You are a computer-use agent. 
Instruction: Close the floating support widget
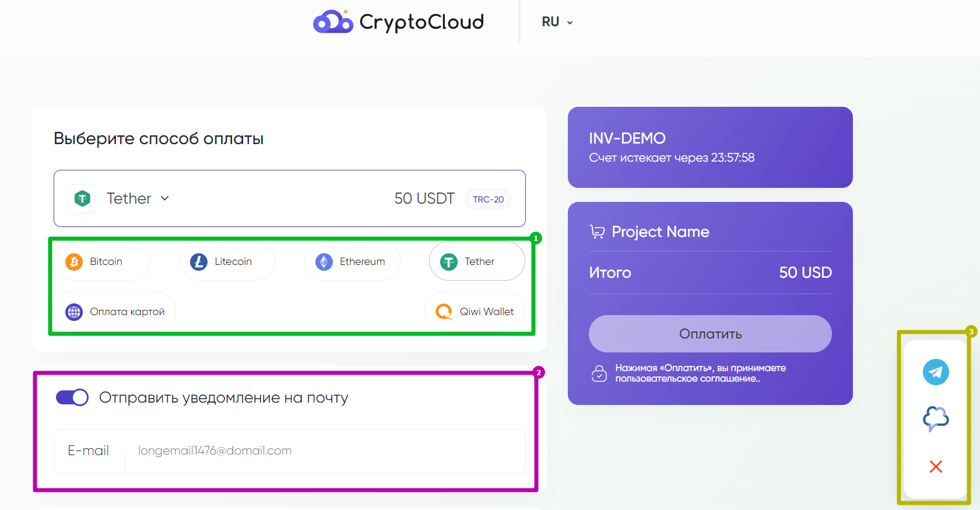tap(936, 466)
